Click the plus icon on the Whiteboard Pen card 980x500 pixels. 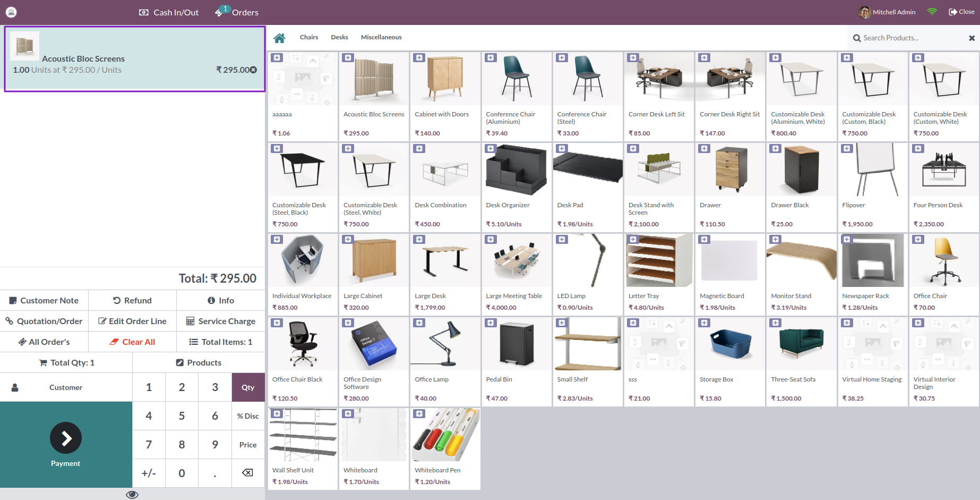(x=419, y=413)
